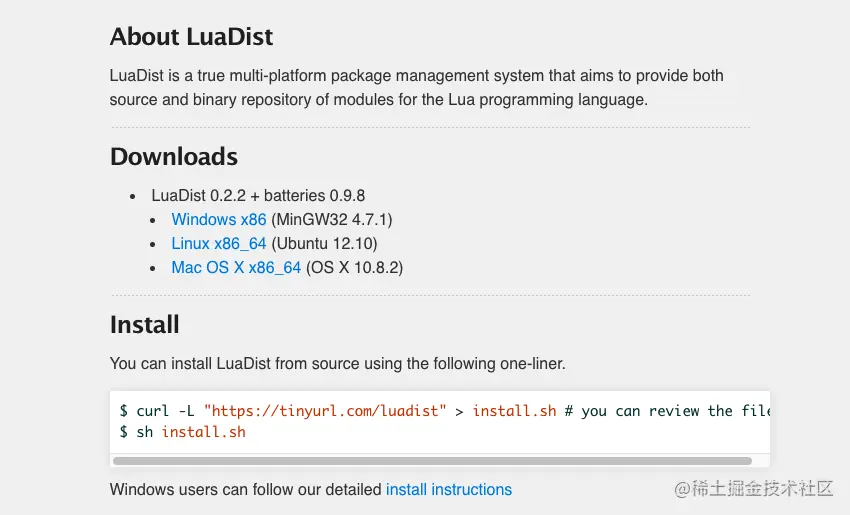Click the horizontal scrollbar under the code
Viewport: 850px width, 515px height.
coord(432,461)
